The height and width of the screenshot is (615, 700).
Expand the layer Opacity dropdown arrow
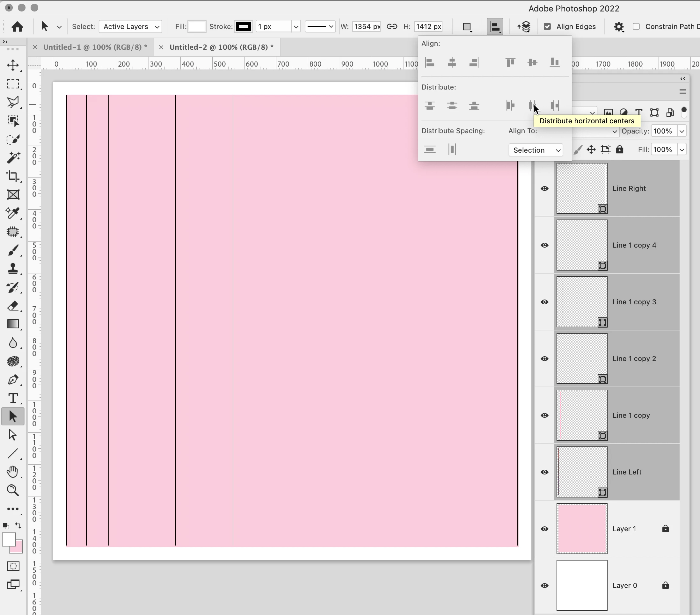pyautogui.click(x=682, y=131)
